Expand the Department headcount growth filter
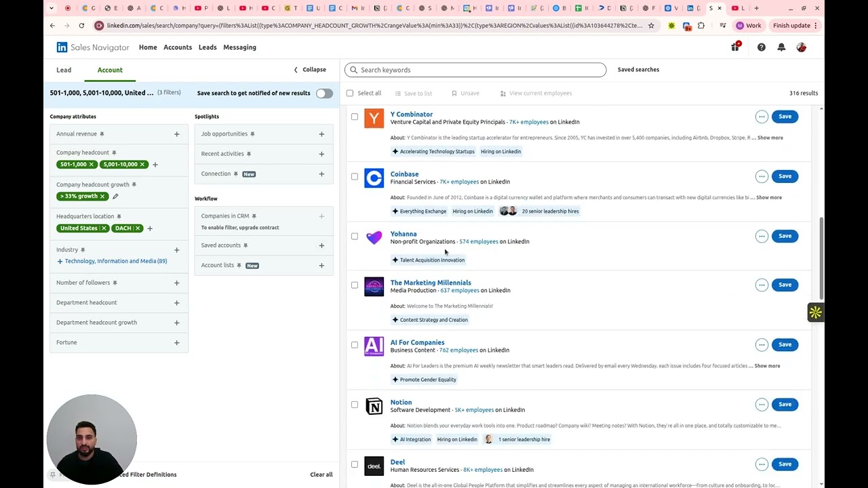 (x=176, y=323)
